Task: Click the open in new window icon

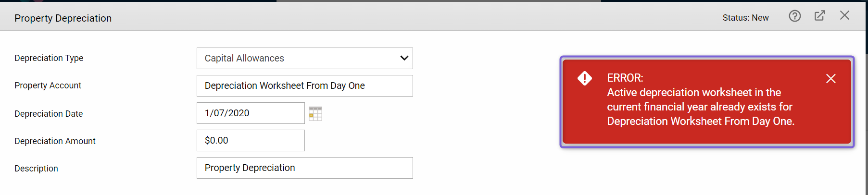Action: tap(820, 16)
